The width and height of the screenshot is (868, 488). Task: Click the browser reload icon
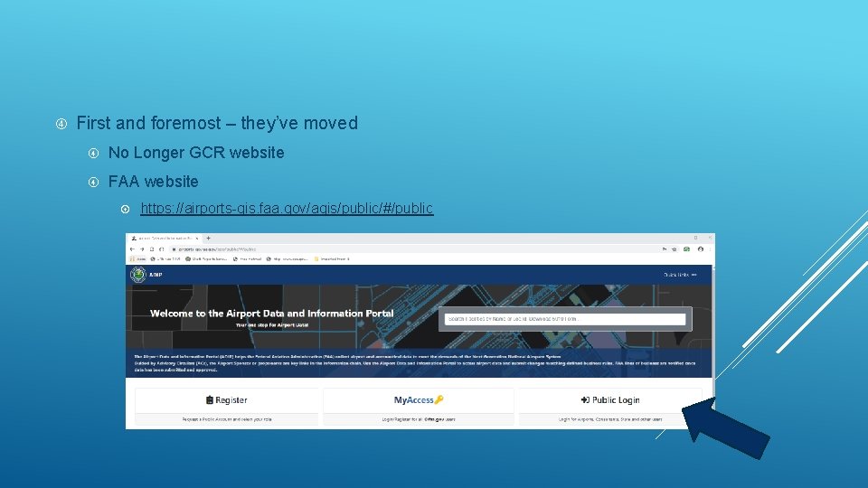click(x=152, y=249)
